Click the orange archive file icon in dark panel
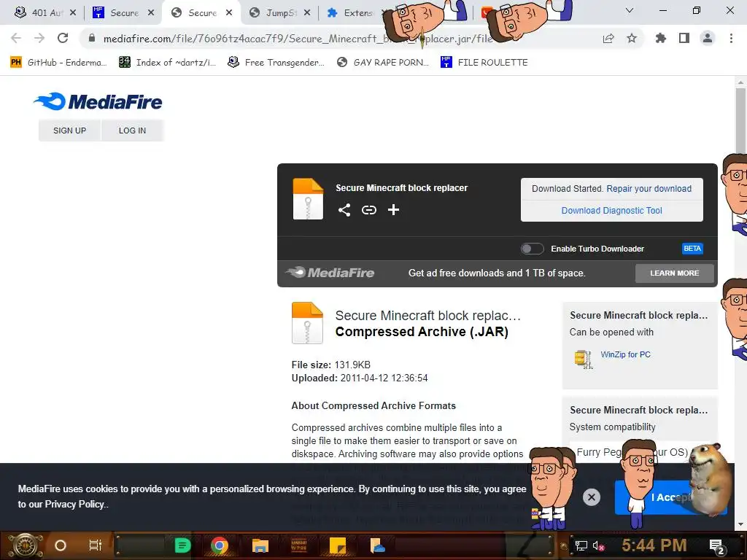747x560 pixels. [308, 199]
